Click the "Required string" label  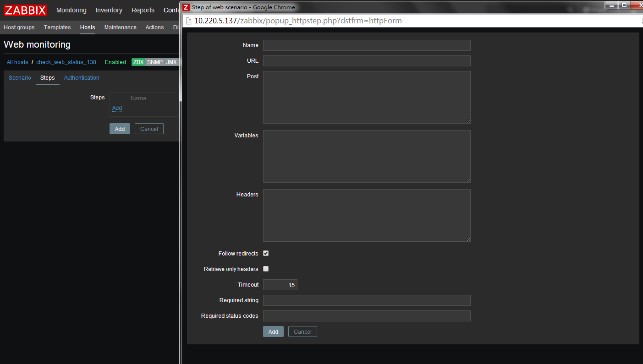[x=239, y=300]
